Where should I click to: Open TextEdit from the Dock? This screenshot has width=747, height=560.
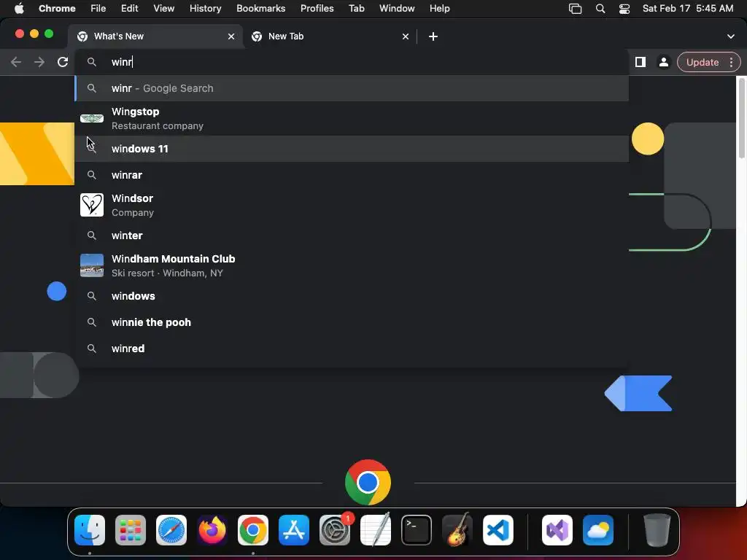point(376,530)
